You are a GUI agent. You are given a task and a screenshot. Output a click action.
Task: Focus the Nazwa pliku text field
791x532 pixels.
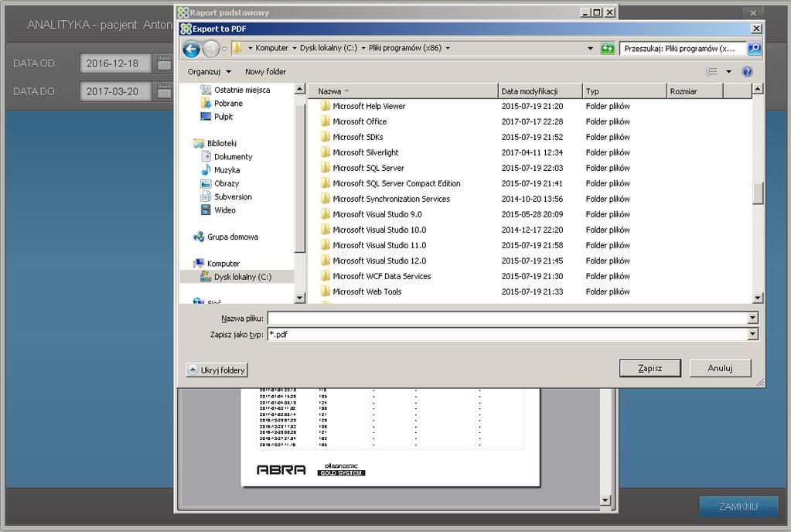click(508, 318)
